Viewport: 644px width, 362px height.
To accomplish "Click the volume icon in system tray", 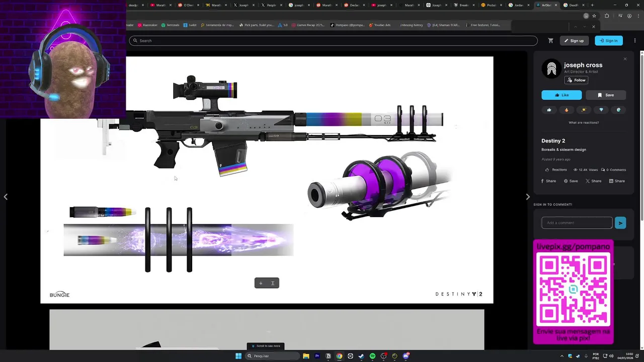I will coord(611,356).
